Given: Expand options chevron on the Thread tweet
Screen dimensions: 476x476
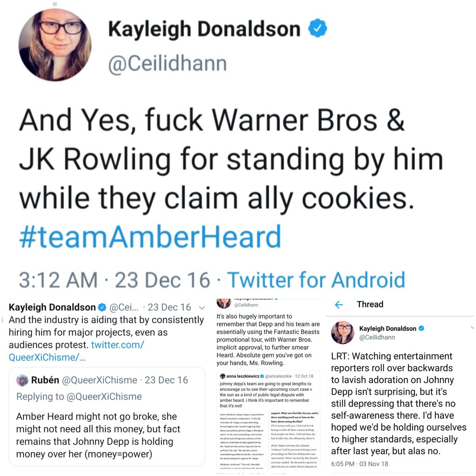Looking at the screenshot, I should [x=472, y=328].
